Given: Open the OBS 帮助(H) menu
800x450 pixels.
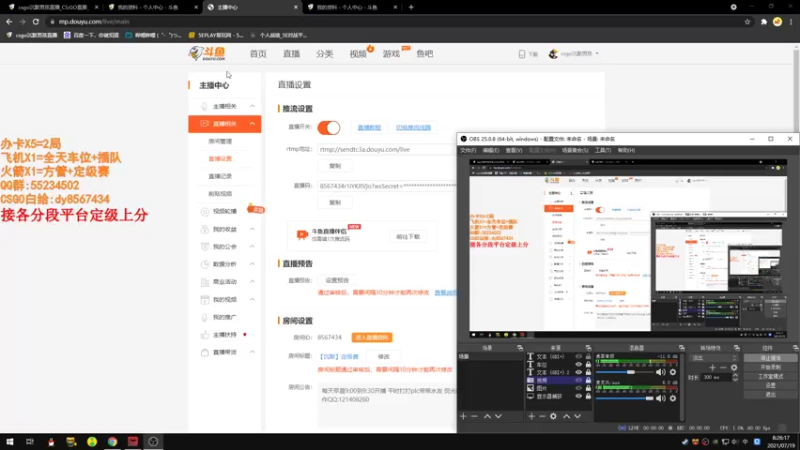Looking at the screenshot, I should (626, 151).
